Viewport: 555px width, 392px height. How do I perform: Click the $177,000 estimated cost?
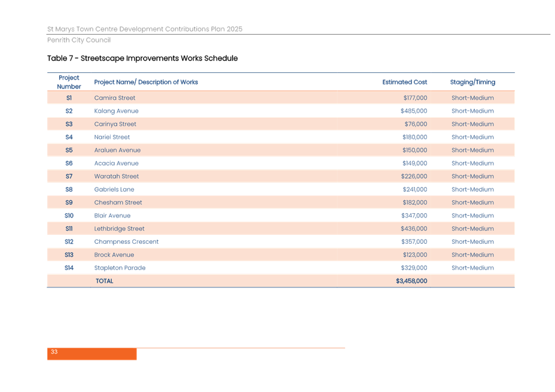[415, 98]
